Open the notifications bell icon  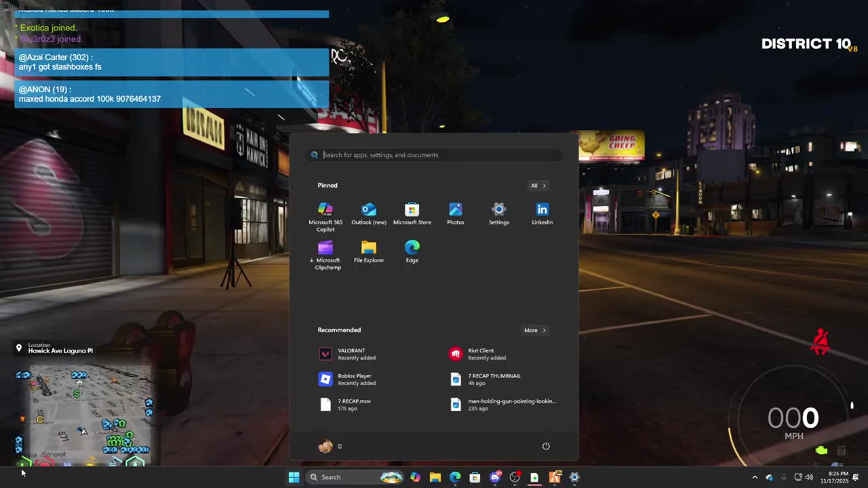click(x=856, y=477)
